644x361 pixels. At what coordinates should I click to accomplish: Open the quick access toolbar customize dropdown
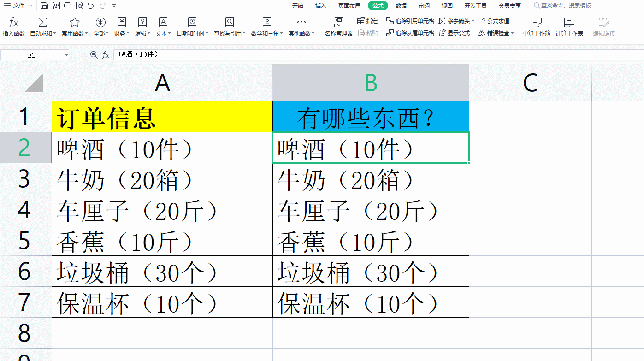click(x=114, y=6)
